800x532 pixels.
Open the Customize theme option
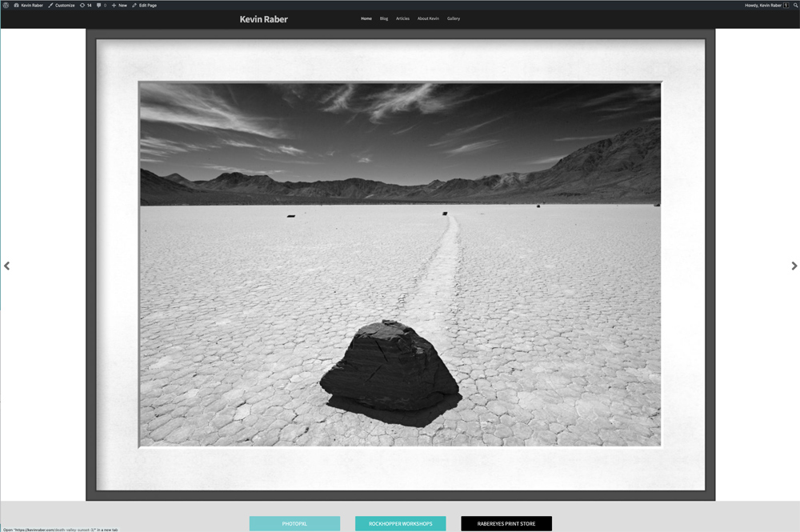(62, 5)
